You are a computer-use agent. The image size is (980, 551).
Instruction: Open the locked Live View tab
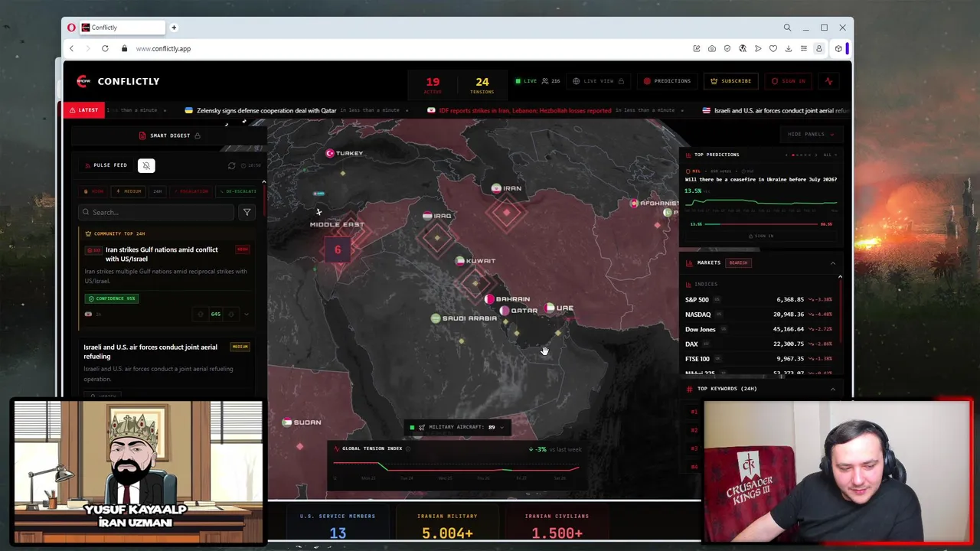click(599, 81)
